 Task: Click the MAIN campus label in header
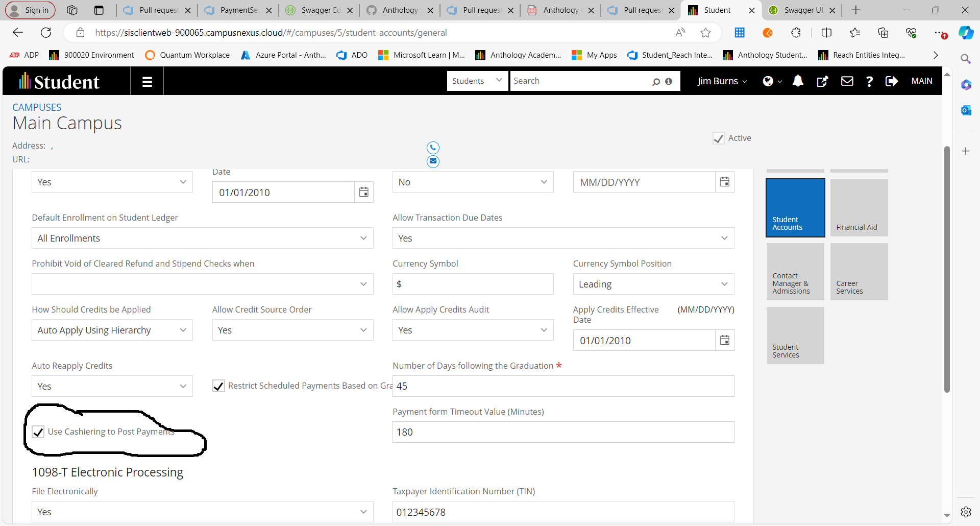click(x=921, y=81)
